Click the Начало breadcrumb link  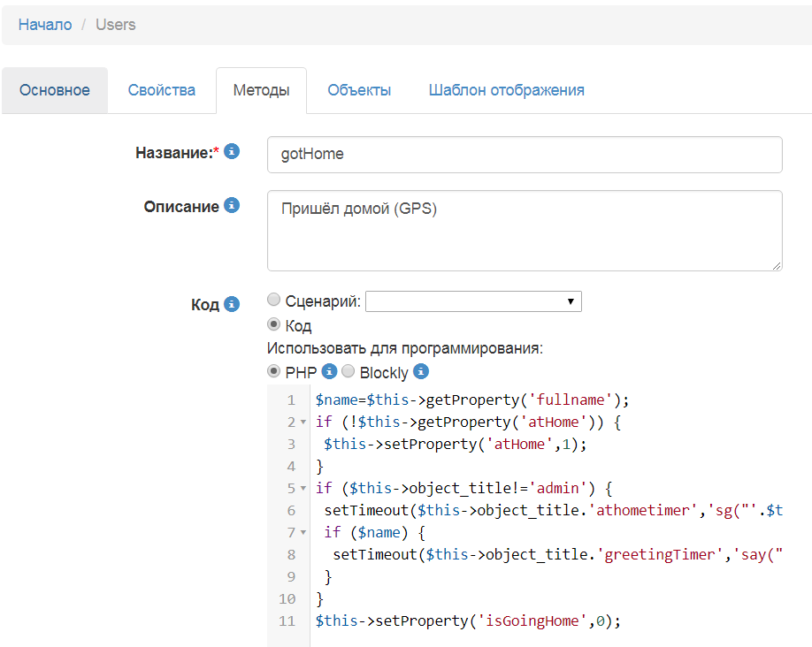(x=45, y=25)
